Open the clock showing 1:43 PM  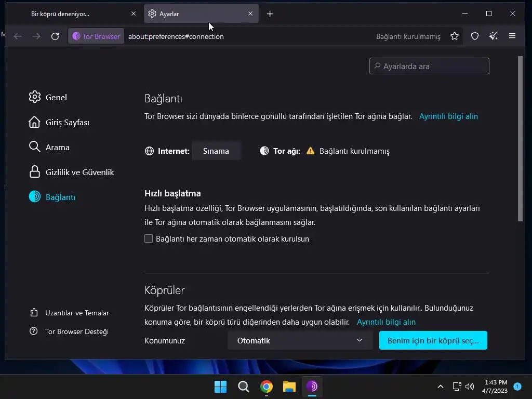click(x=495, y=387)
